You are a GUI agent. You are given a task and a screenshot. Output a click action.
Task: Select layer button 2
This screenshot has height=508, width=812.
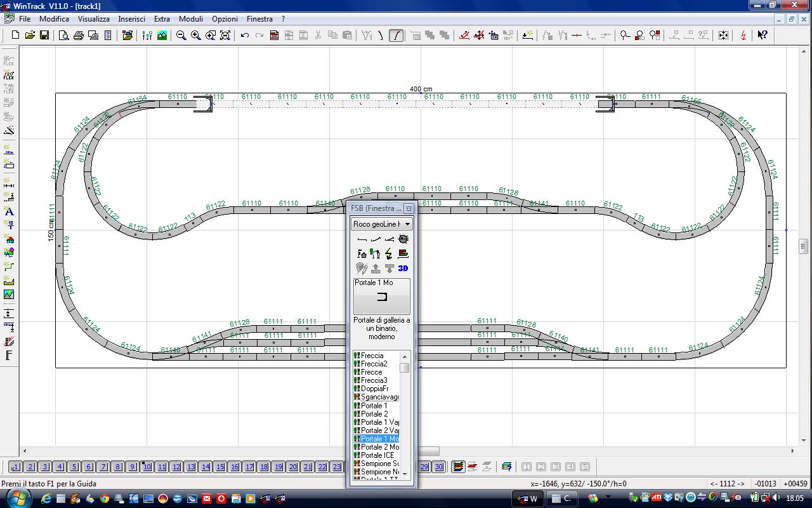(x=30, y=467)
